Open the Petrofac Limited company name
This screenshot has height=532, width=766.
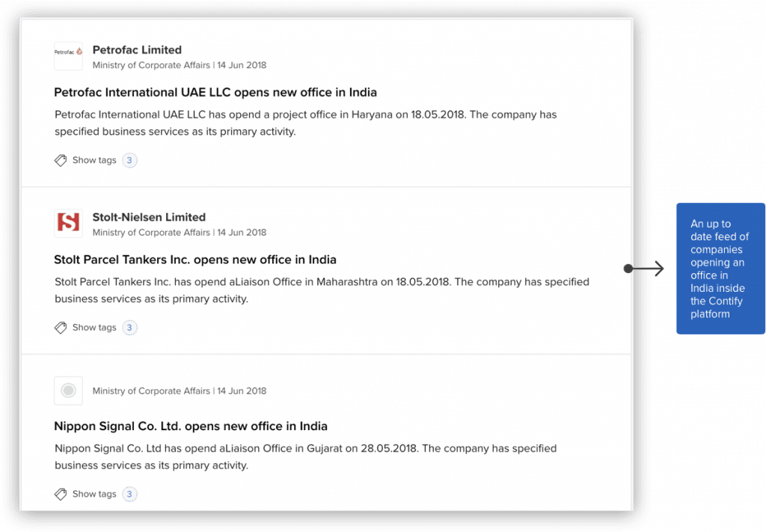point(137,50)
